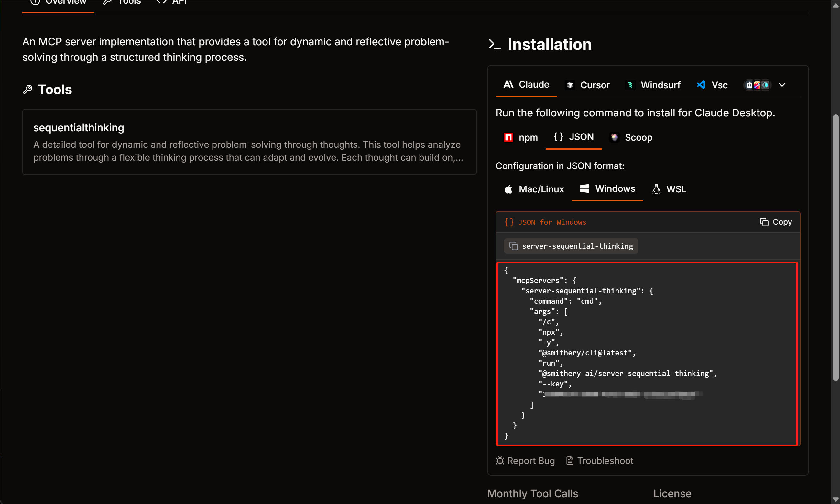Switch to the Mac/Linux platform tab

tap(534, 189)
